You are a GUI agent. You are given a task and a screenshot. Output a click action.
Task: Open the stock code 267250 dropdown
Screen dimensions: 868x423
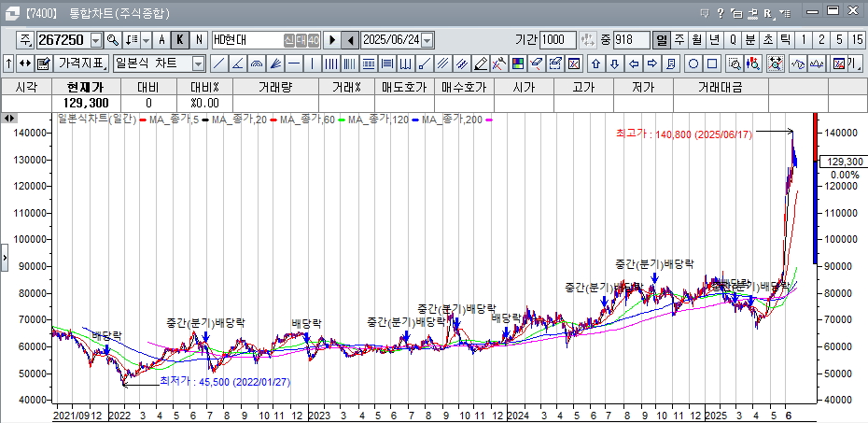pyautogui.click(x=95, y=40)
